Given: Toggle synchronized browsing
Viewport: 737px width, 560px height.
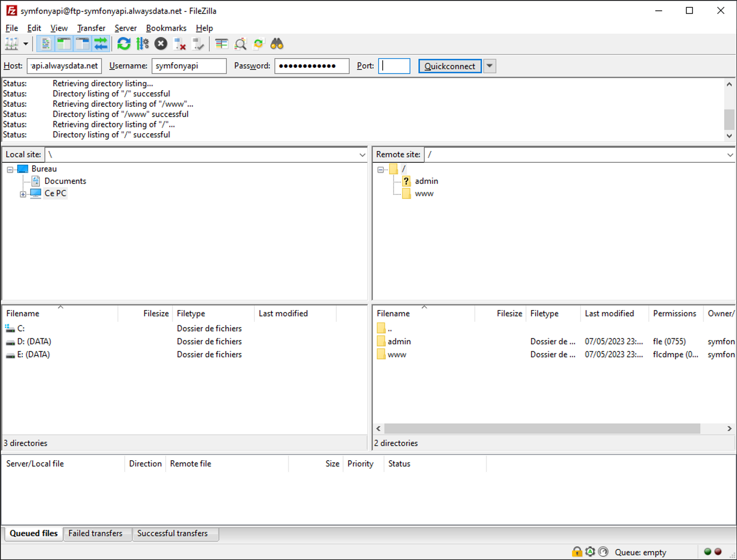Looking at the screenshot, I should pos(259,44).
